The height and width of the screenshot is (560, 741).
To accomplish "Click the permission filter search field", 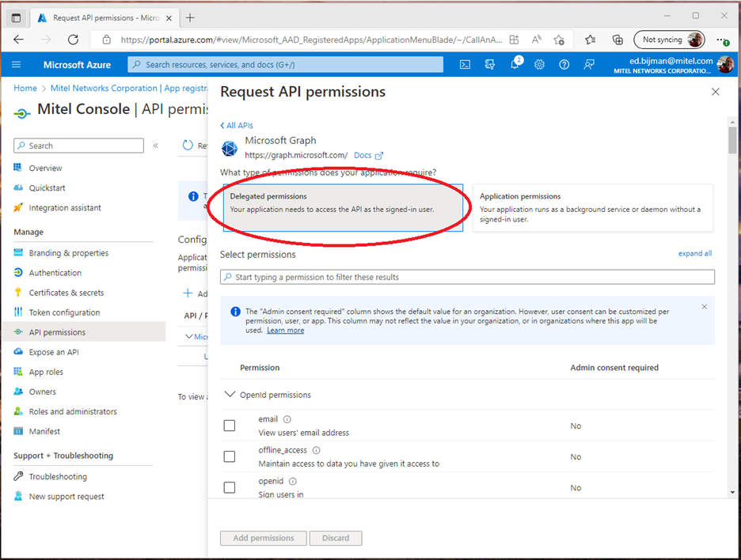I will (x=467, y=277).
